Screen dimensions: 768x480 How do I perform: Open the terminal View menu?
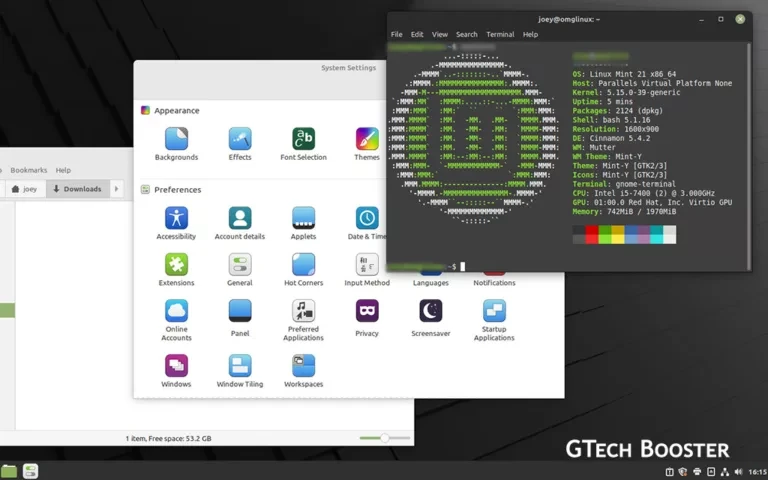tap(439, 34)
